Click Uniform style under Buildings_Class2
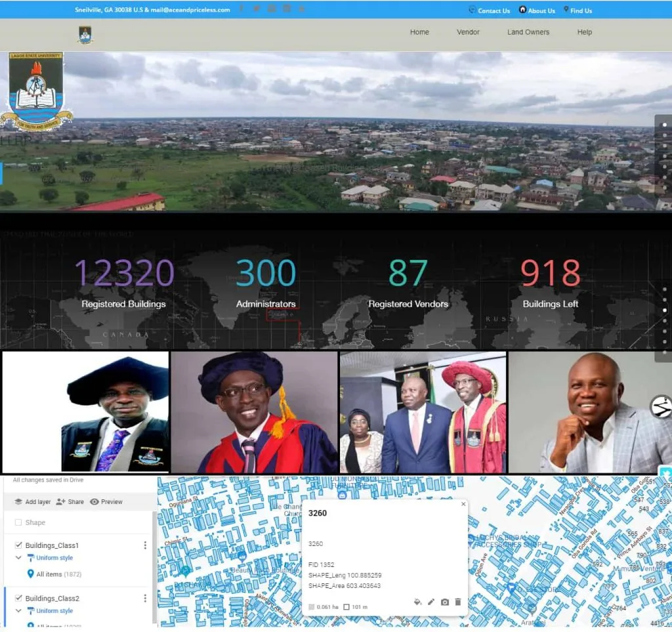 [54, 610]
